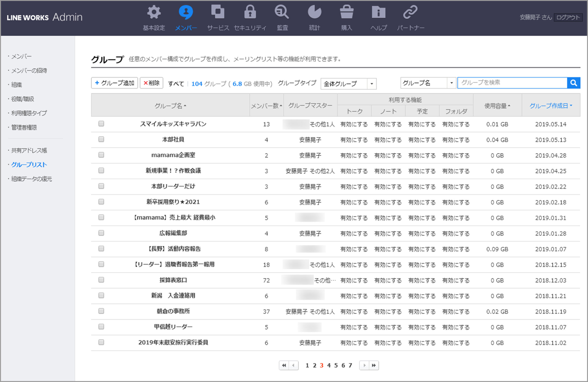The width and height of the screenshot is (588, 382).
Task: Open メンバーの招待 in sidebar
Action: click(29, 71)
